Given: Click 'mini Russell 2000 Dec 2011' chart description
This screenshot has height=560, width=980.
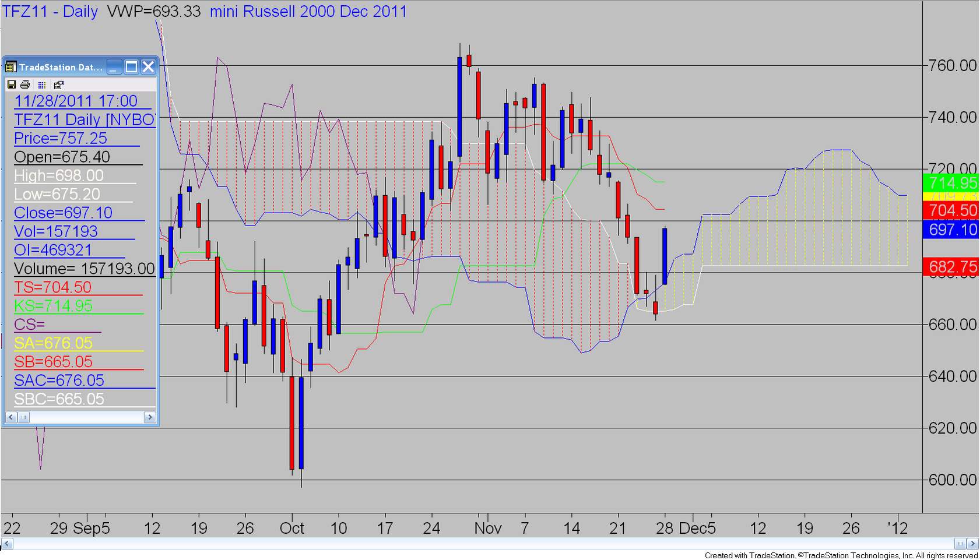Looking at the screenshot, I should (x=308, y=12).
